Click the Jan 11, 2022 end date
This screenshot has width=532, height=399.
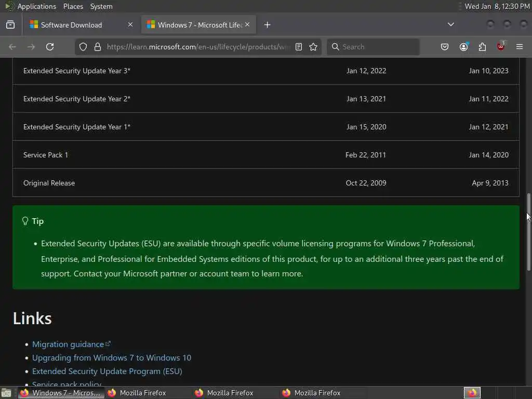pos(488,99)
